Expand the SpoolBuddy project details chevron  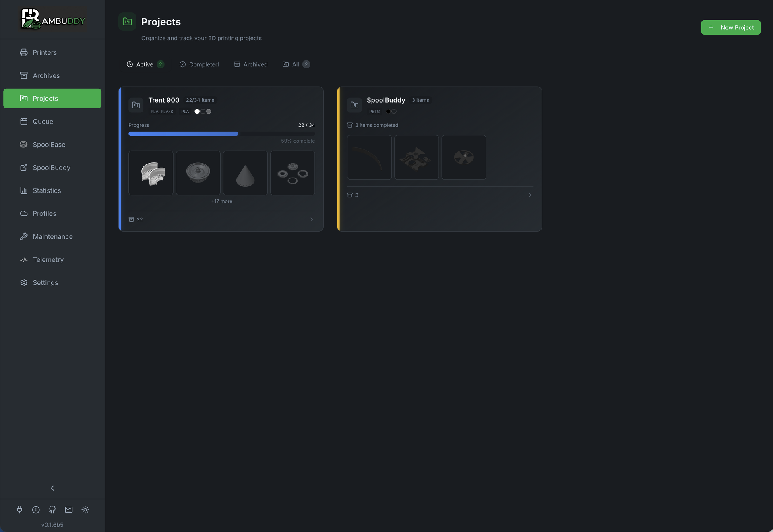pyautogui.click(x=530, y=195)
